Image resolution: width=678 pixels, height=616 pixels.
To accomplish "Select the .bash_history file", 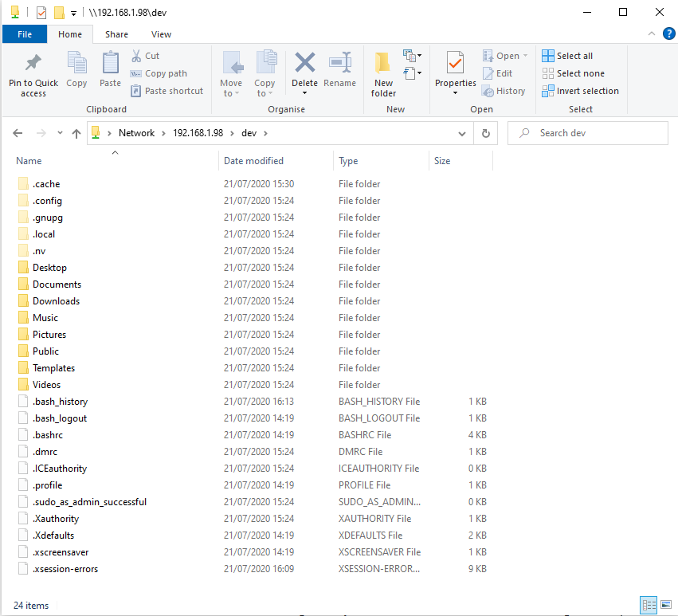I will (60, 402).
